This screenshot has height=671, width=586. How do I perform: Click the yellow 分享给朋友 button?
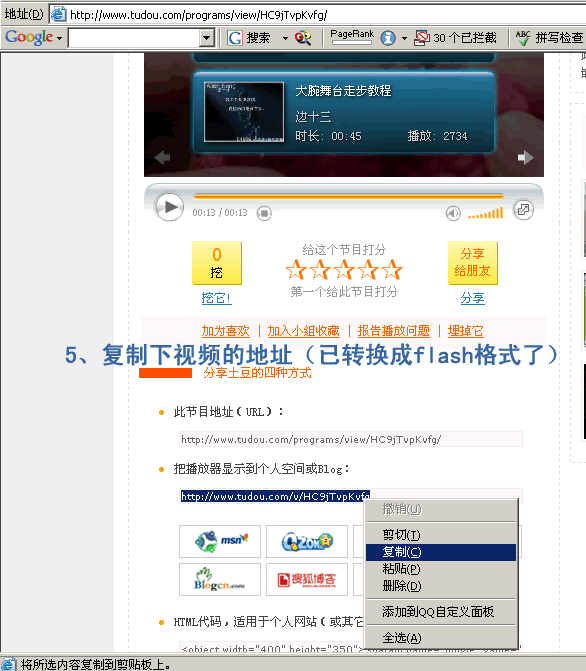tap(473, 263)
